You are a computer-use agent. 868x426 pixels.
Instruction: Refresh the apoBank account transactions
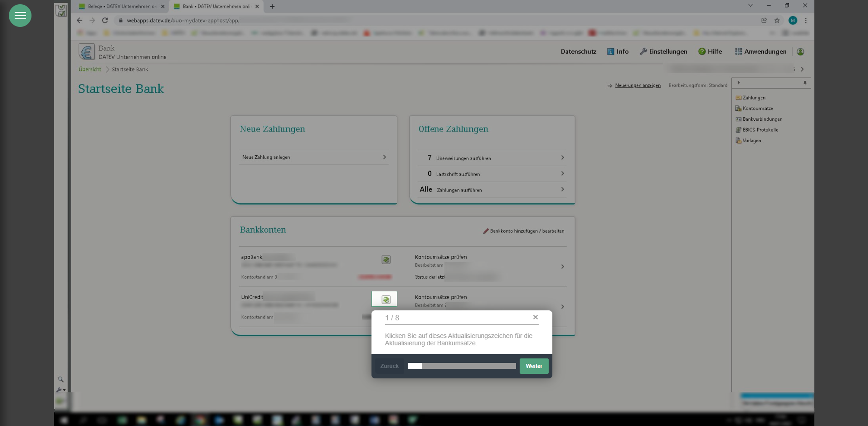tap(386, 260)
